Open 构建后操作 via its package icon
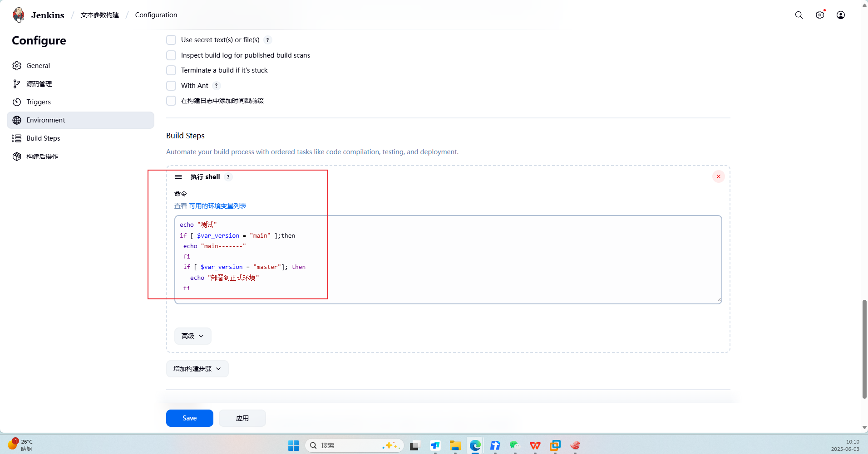Viewport: 868px width, 454px height. click(16, 156)
